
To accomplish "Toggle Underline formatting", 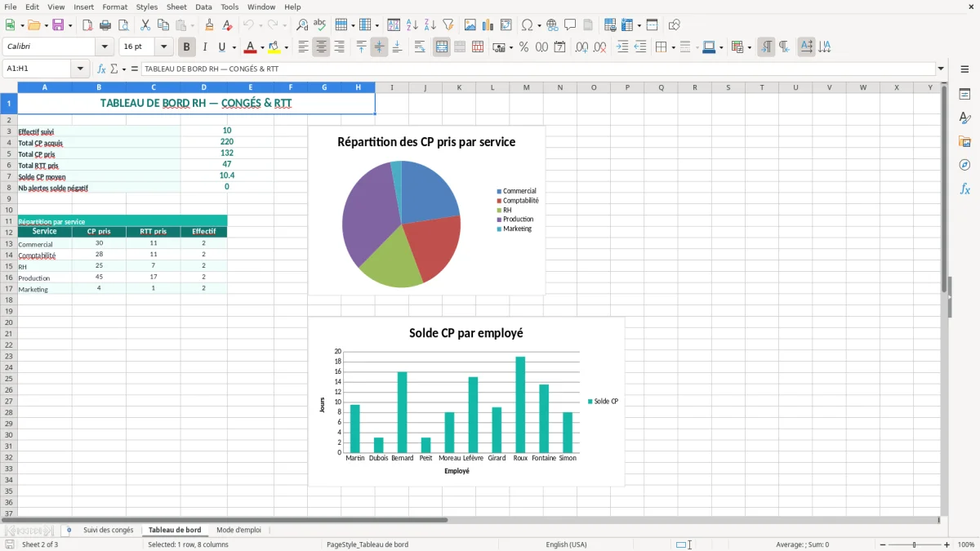I will point(222,47).
